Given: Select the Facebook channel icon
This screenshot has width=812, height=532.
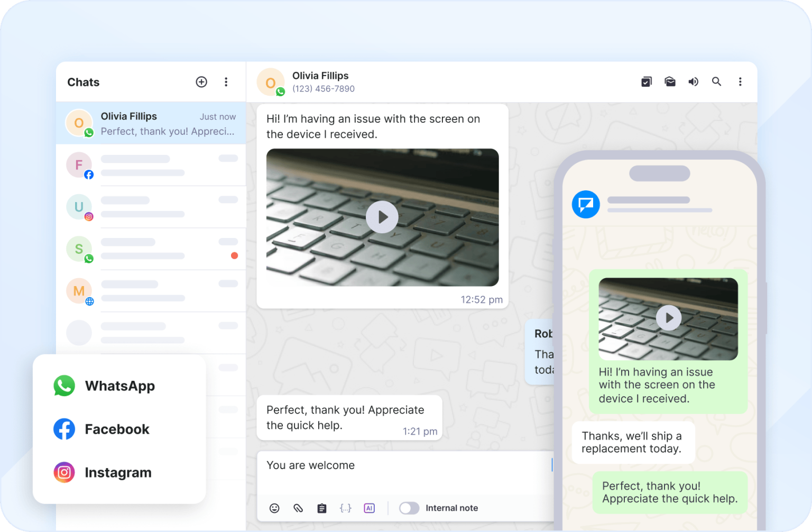Looking at the screenshot, I should point(64,429).
